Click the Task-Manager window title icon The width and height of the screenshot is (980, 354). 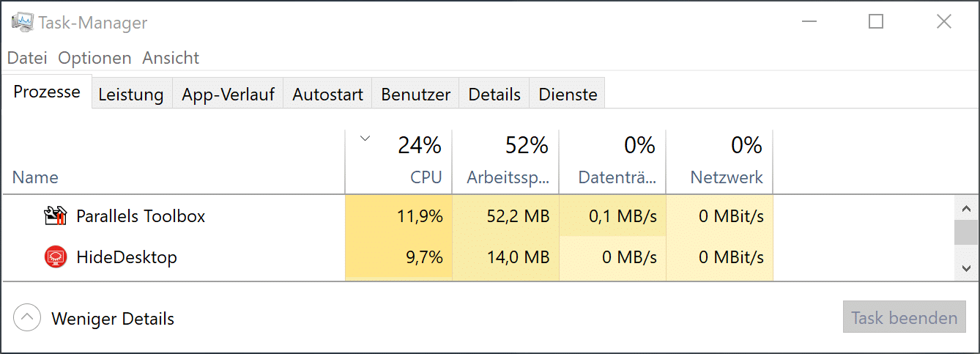click(22, 23)
